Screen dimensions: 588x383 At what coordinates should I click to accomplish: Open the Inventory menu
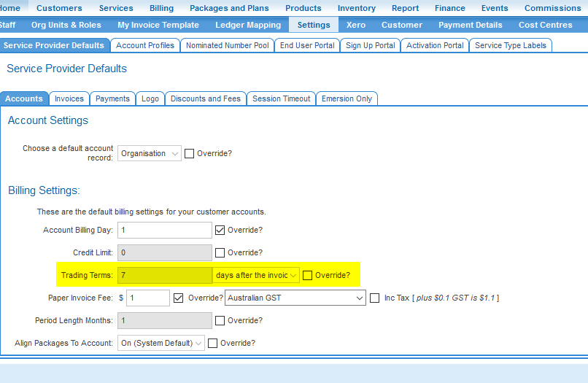(x=356, y=8)
